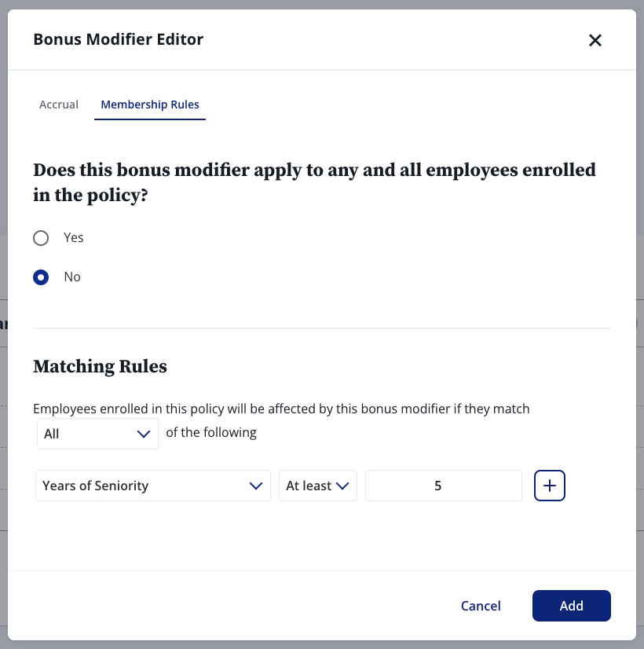The image size is (644, 649).
Task: Choose the Yes option label
Action: [74, 237]
